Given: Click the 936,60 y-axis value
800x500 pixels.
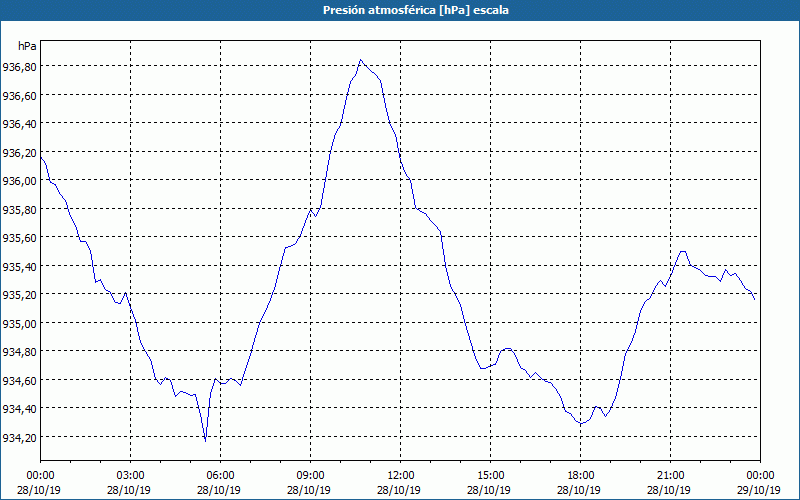Looking at the screenshot, I should coord(19,95).
